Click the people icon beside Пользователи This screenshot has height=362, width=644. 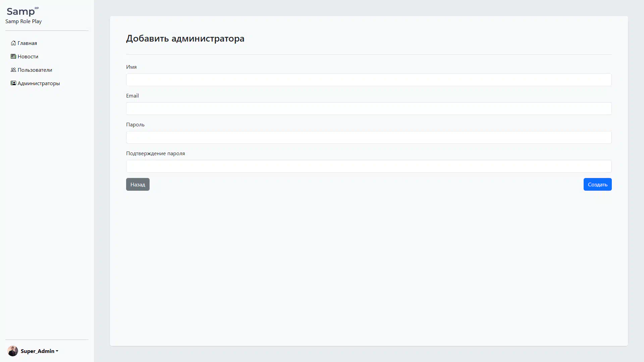13,70
